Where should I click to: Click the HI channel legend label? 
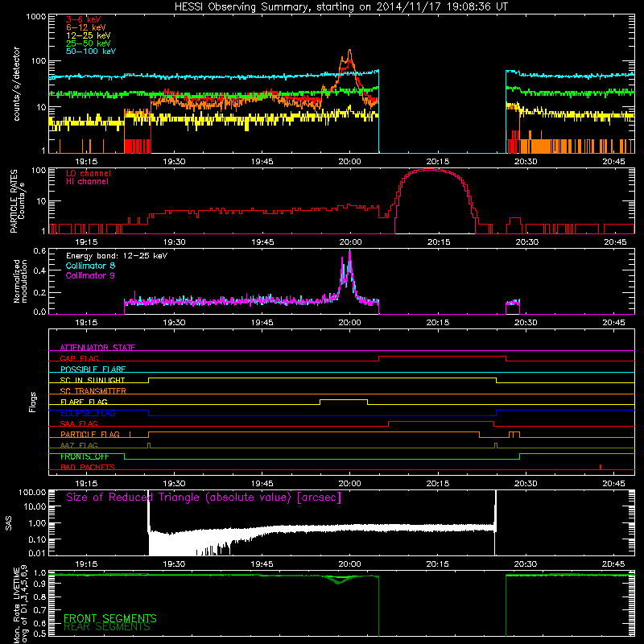tap(87, 181)
